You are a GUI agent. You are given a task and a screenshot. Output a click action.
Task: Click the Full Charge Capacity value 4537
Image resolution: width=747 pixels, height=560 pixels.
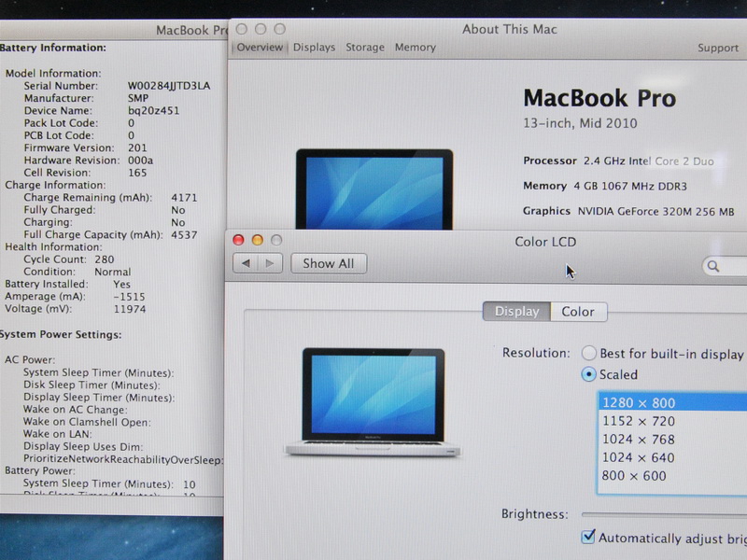coord(184,234)
